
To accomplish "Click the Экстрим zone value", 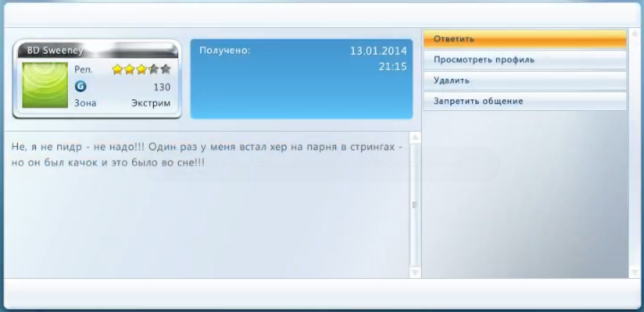I will pyautogui.click(x=151, y=103).
